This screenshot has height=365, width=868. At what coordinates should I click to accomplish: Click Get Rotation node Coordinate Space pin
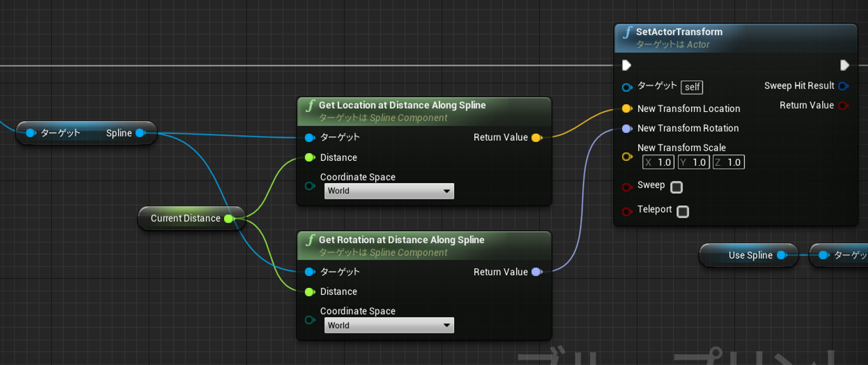pos(310,320)
